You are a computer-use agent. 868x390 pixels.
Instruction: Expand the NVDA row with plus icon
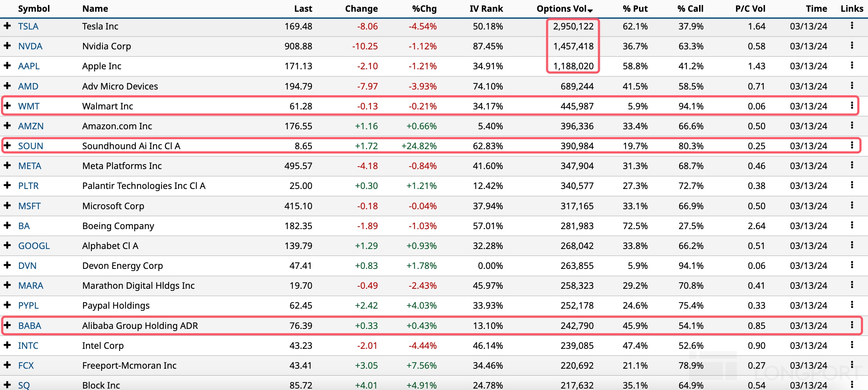tap(7, 45)
